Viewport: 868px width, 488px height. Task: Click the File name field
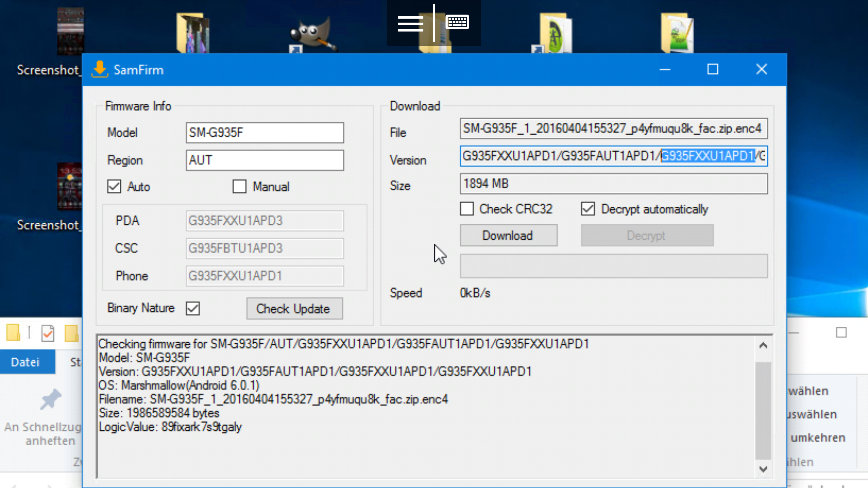coord(614,129)
